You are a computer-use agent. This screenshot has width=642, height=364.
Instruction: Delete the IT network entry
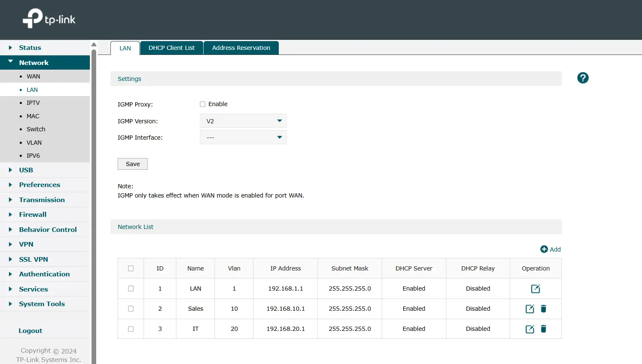[x=543, y=329]
